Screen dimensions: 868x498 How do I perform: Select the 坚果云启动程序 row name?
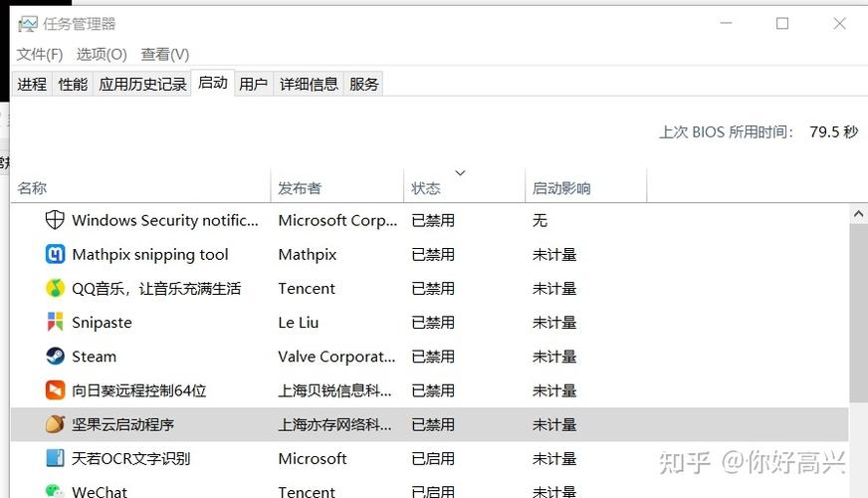pyautogui.click(x=122, y=424)
